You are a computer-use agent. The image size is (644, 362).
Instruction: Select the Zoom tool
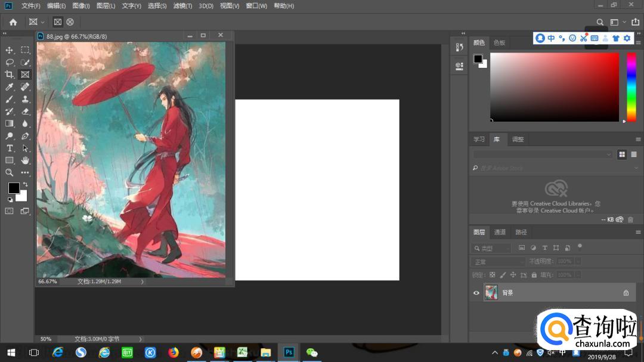9,172
